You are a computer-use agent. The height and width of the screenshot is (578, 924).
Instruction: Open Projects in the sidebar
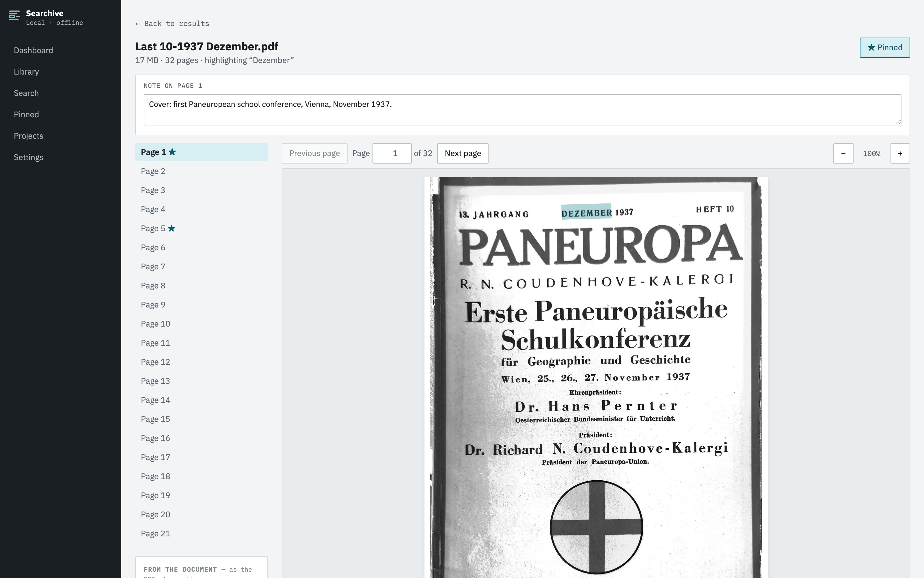(x=29, y=136)
